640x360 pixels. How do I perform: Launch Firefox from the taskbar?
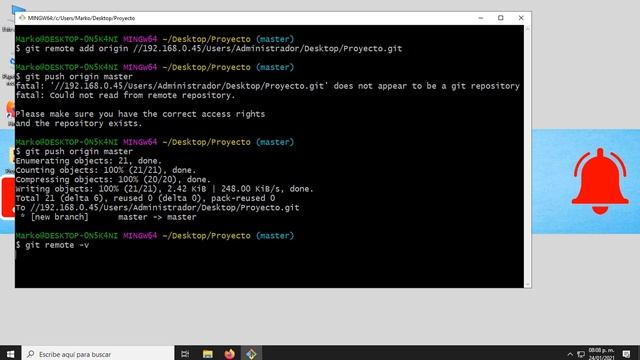point(229,354)
